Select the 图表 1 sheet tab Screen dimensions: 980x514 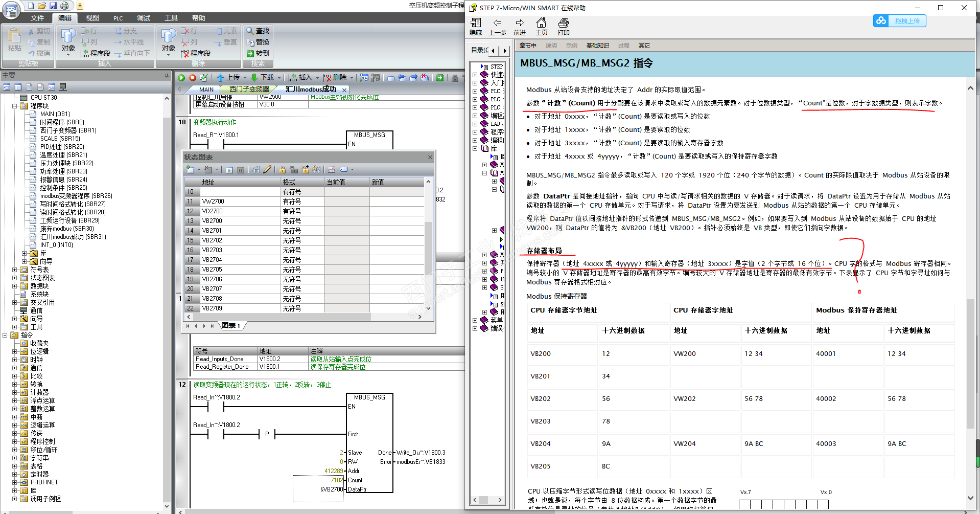231,326
